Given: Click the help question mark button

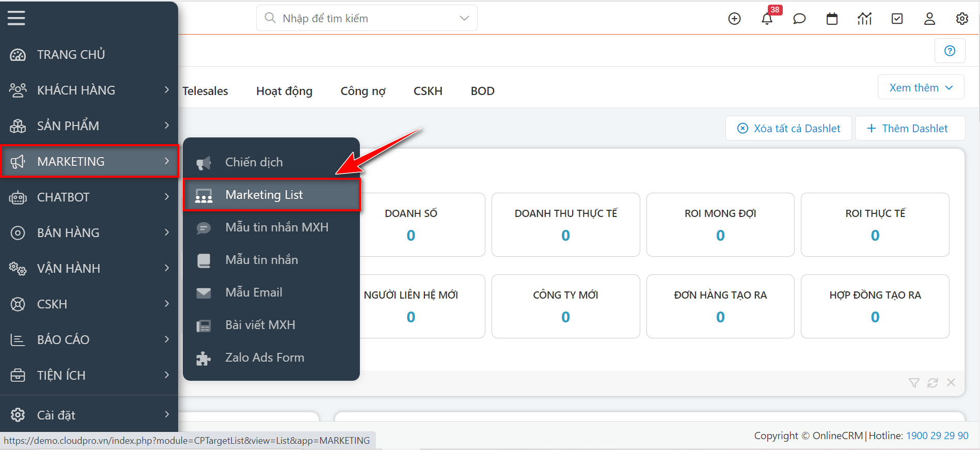Looking at the screenshot, I should tap(950, 51).
